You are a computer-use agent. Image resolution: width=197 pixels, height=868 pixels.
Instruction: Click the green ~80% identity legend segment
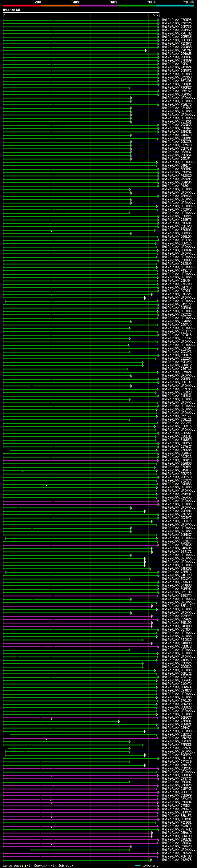pyautogui.click(x=137, y=6)
